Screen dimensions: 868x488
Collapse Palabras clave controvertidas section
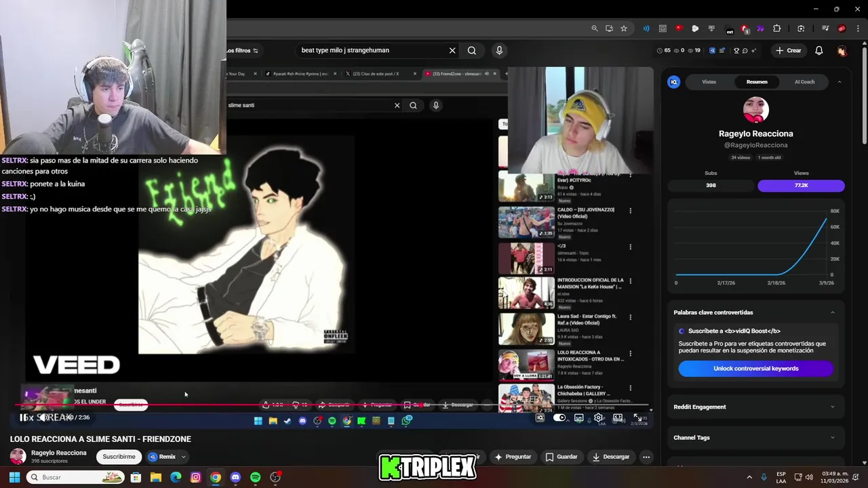click(833, 312)
